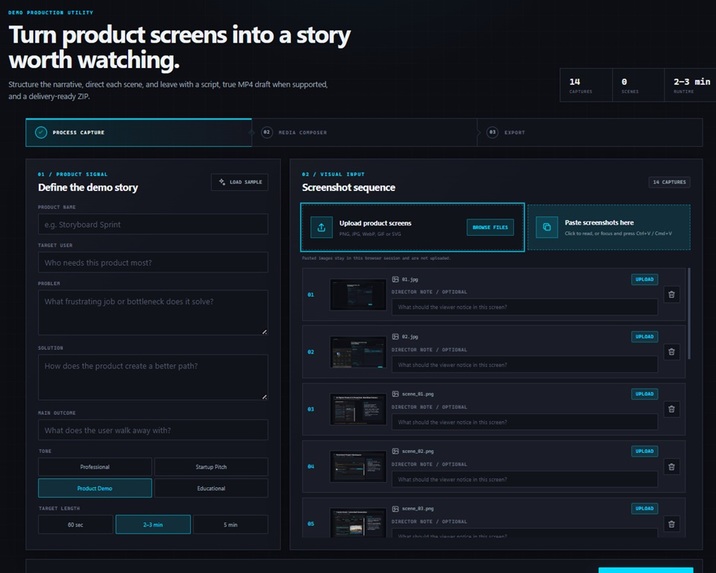Click the upload arrow icon
716x573 pixels.
click(321, 227)
